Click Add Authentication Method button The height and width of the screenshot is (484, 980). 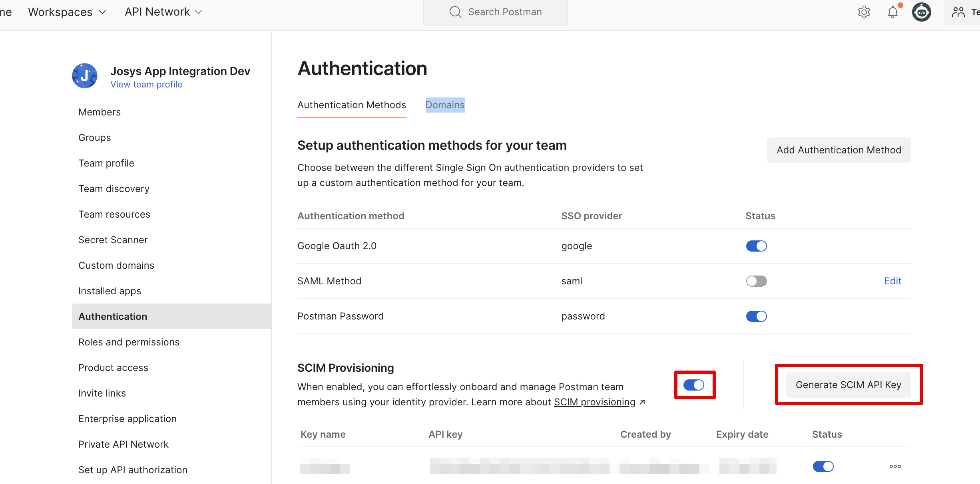coord(839,150)
